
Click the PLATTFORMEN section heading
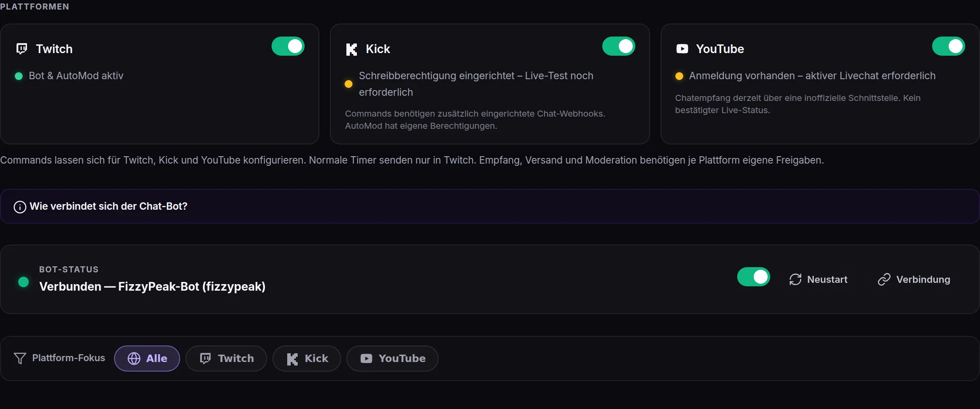pos(34,7)
